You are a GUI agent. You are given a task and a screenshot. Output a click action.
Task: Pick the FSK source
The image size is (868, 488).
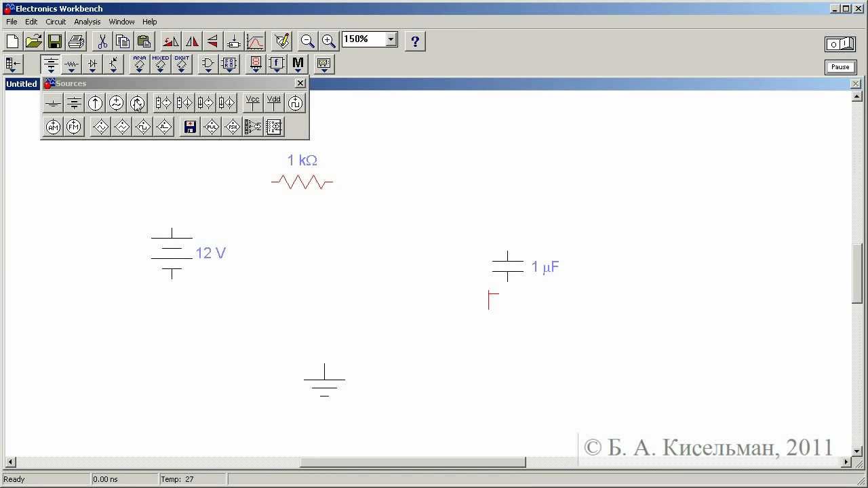[233, 127]
